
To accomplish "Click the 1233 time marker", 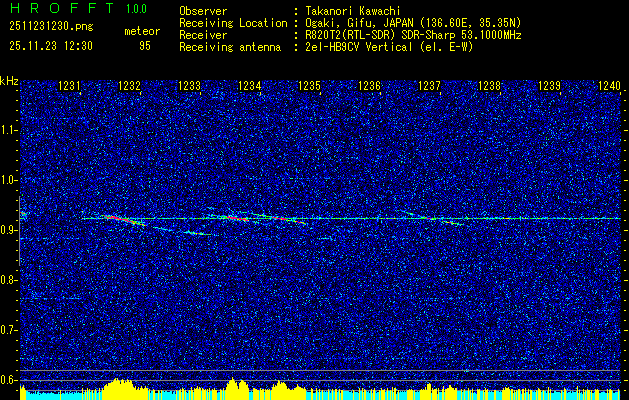I will coord(189,85).
